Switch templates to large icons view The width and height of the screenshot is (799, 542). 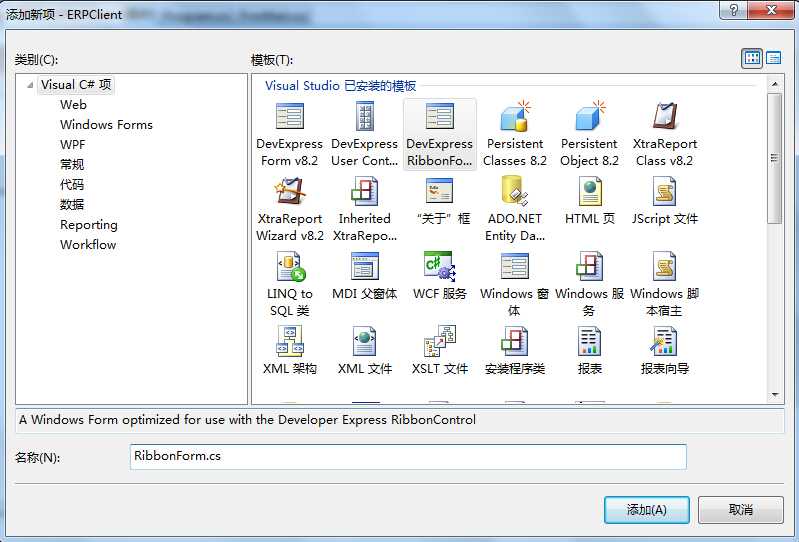click(x=752, y=58)
